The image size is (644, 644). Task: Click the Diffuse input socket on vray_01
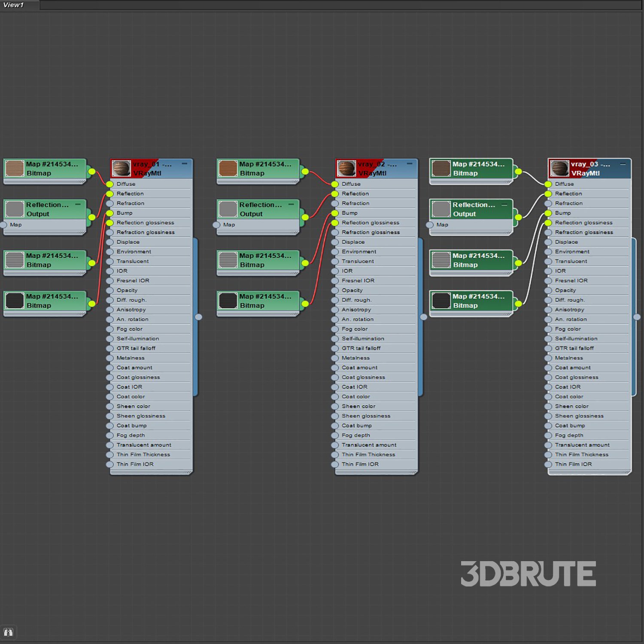click(x=110, y=184)
